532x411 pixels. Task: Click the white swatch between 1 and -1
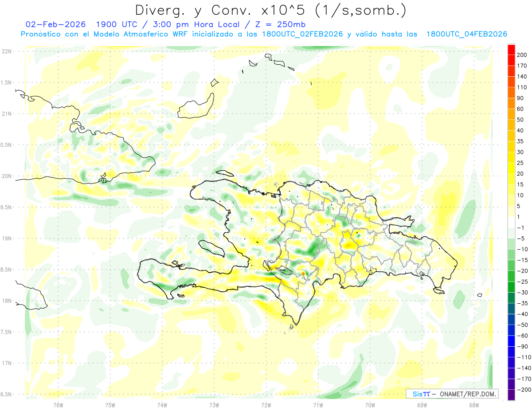(511, 222)
